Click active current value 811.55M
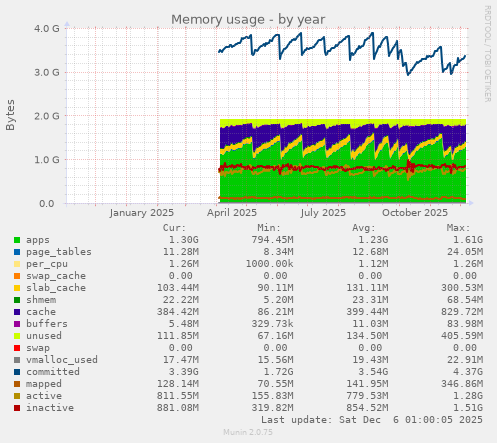This screenshot has width=497, height=443. pos(178,396)
